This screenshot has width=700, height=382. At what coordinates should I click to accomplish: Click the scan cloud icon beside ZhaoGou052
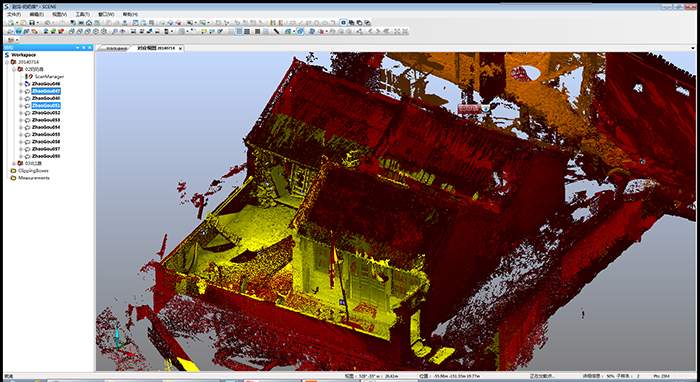(27, 113)
